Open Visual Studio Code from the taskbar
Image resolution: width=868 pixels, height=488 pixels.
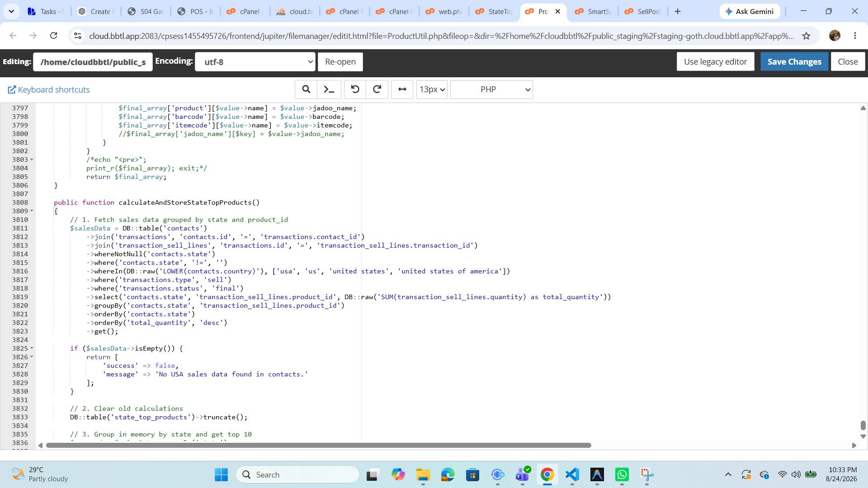[x=572, y=474]
